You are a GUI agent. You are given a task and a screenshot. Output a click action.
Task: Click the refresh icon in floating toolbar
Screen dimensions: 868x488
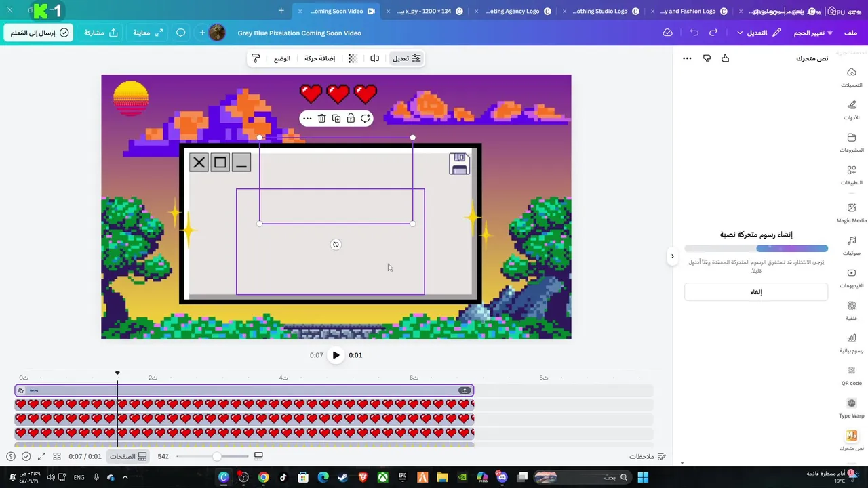pyautogui.click(x=366, y=119)
